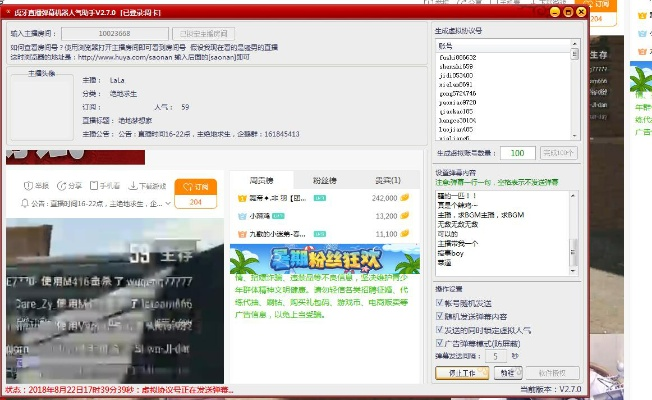This screenshot has width=652, height=400.
Task: Click the red status bar message
Action: tap(119, 390)
